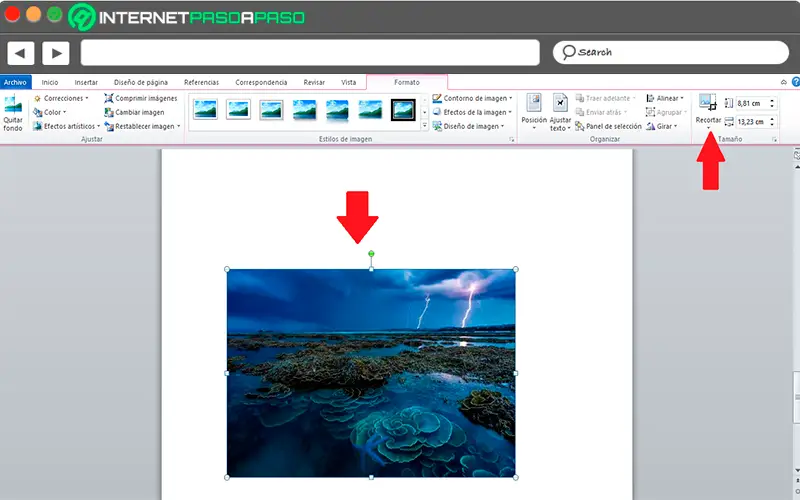Click Restablecer imagen

tap(142, 126)
